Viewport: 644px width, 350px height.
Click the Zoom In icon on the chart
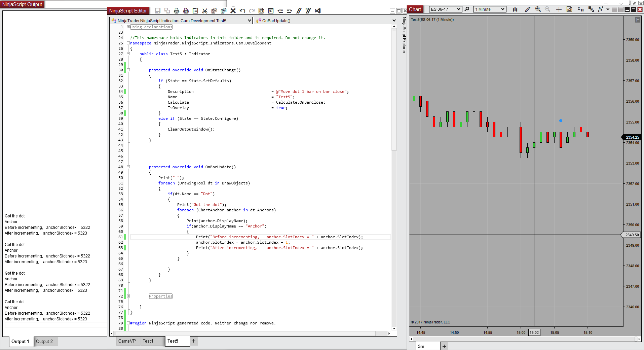(x=538, y=9)
